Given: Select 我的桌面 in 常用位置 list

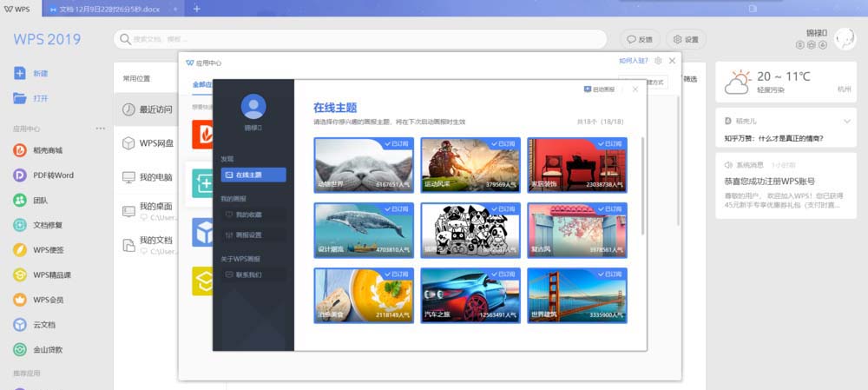Looking at the screenshot, I should tap(146, 211).
